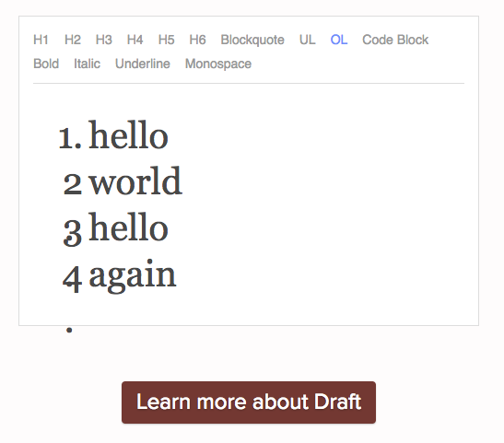Toggle Bold inline style

click(46, 64)
